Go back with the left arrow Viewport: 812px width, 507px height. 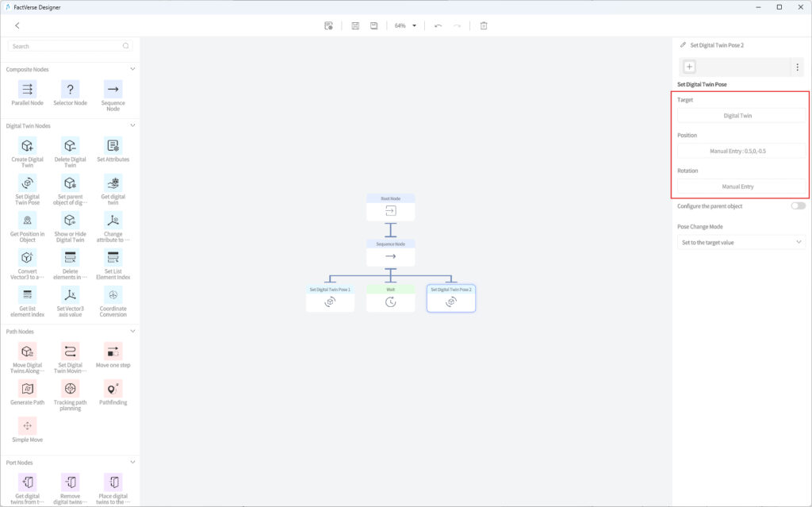point(17,25)
